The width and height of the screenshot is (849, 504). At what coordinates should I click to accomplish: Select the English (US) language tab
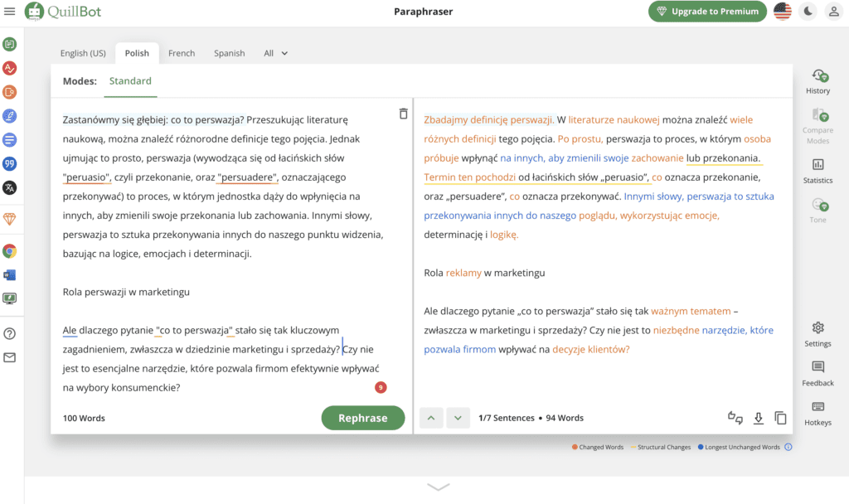[83, 53]
